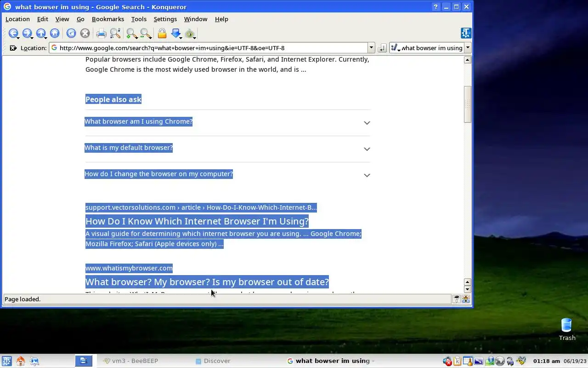Viewport: 588px width, 368px height.
Task: Open the download arrow icon's dropdown
Action: (x=181, y=37)
